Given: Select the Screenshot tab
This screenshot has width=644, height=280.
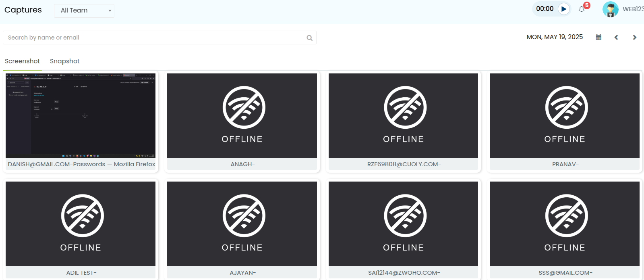Looking at the screenshot, I should click(x=22, y=61).
